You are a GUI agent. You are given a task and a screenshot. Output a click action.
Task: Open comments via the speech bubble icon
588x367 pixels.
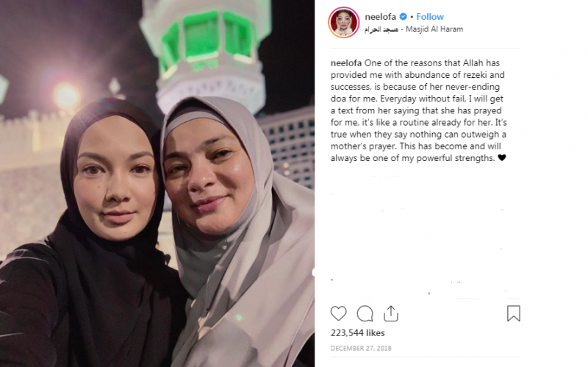click(365, 313)
